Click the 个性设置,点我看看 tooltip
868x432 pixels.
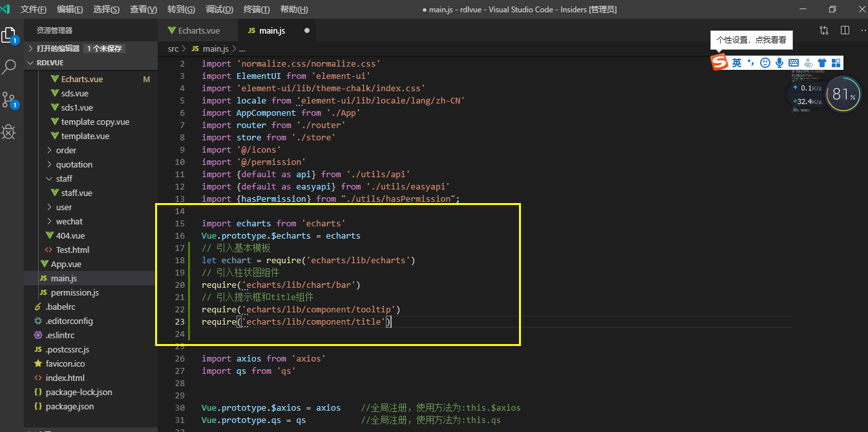point(751,40)
